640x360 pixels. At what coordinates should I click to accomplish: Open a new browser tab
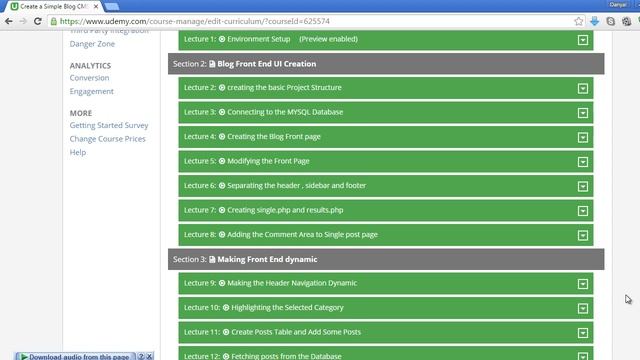[111, 7]
